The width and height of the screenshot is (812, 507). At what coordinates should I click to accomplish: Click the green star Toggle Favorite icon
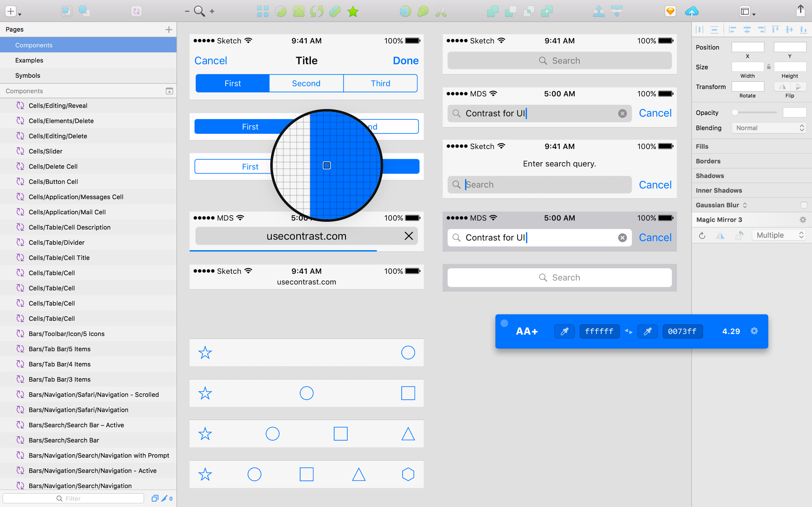click(x=352, y=11)
